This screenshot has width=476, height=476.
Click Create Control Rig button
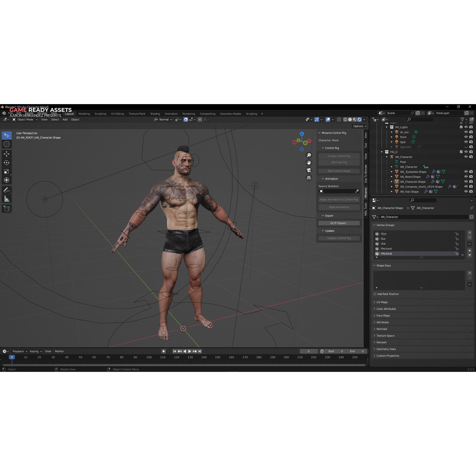pyautogui.click(x=339, y=156)
